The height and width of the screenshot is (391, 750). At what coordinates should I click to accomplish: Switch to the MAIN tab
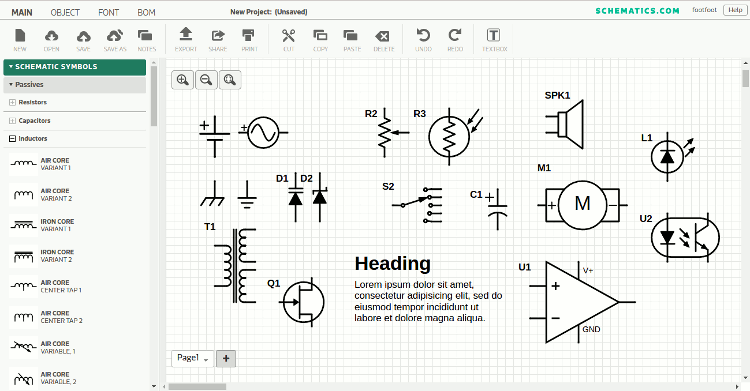22,12
